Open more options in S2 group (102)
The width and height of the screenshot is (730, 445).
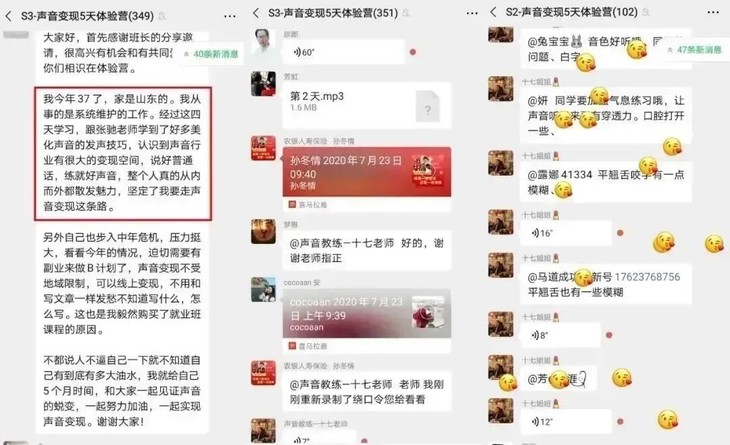(x=713, y=12)
